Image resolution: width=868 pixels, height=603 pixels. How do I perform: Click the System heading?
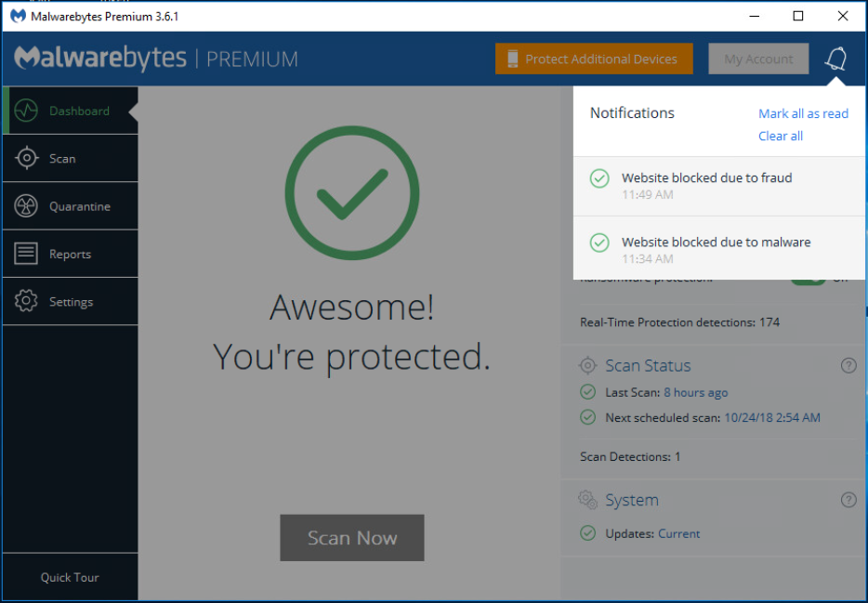click(x=632, y=500)
